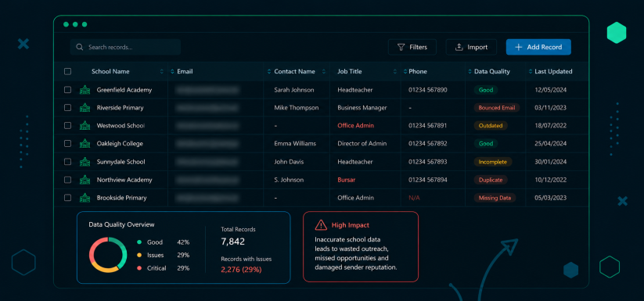Viewport: 644px width, 301px height.
Task: Check the Greenfield Academy row checkbox
Action: click(68, 90)
